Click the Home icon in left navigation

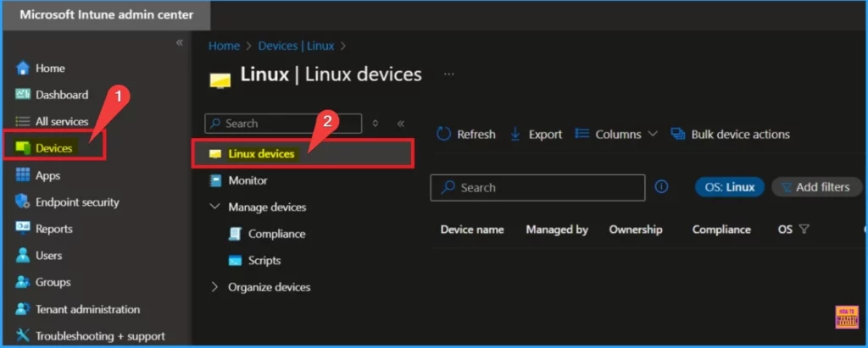click(23, 68)
